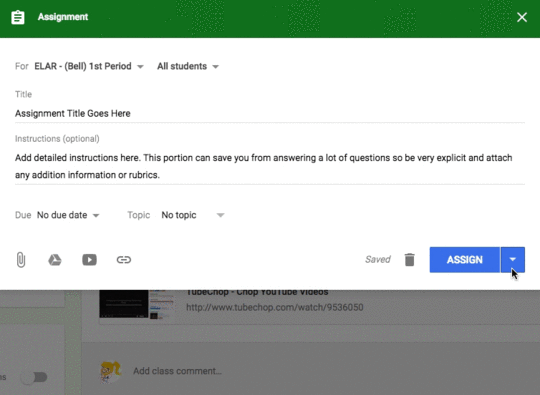Open the No due date dropdown
The image size is (540, 395).
(x=68, y=215)
